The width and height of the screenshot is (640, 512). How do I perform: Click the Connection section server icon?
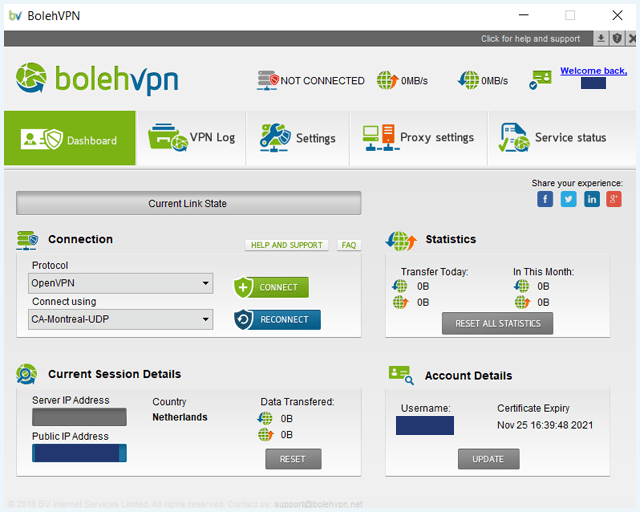[x=27, y=240]
